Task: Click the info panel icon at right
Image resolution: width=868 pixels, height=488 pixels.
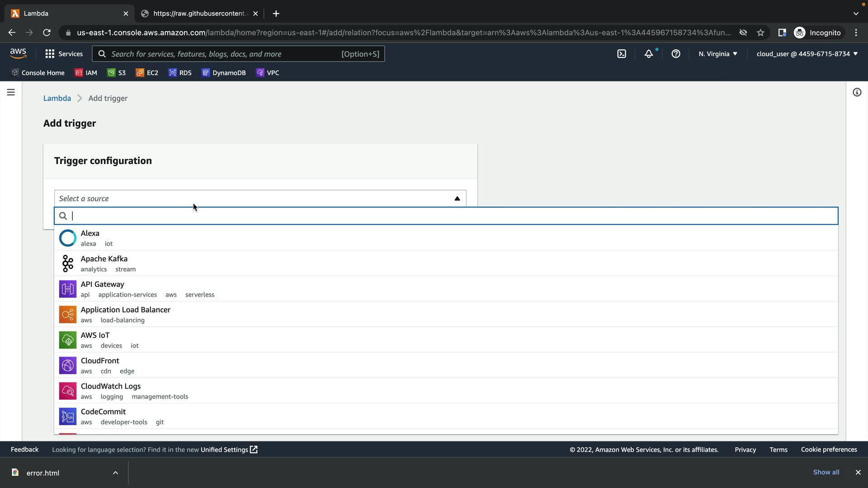Action: click(x=857, y=92)
